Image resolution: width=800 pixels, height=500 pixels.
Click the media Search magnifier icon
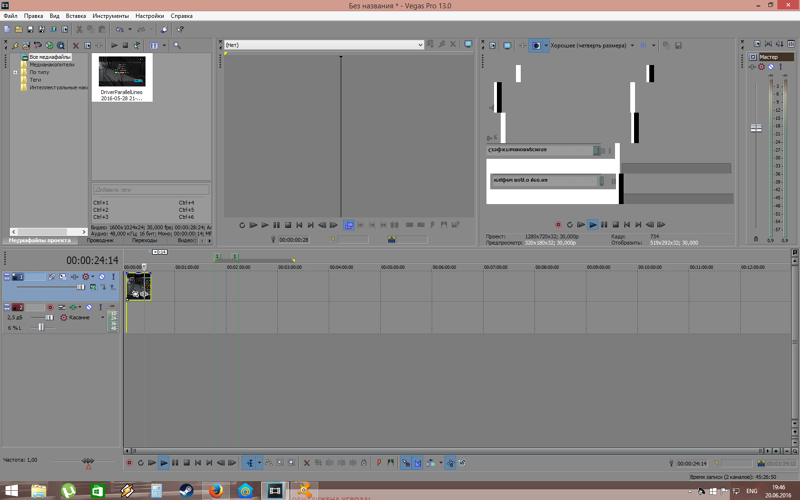pyautogui.click(x=177, y=45)
